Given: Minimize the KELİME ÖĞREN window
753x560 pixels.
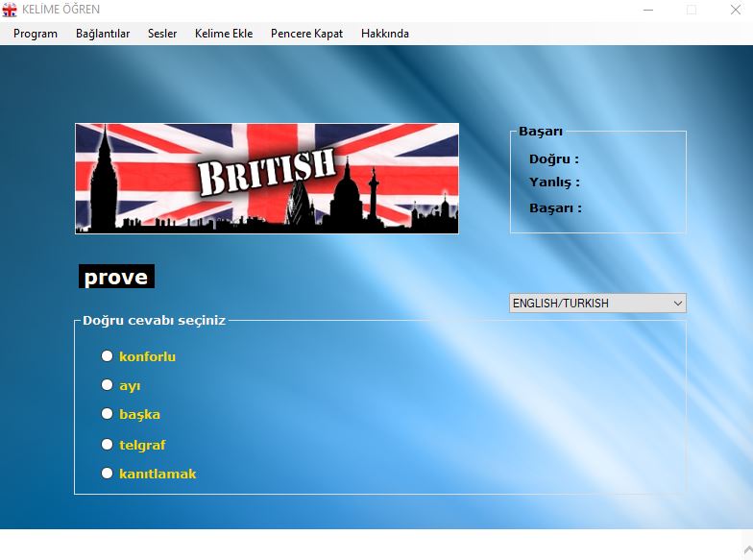Looking at the screenshot, I should tap(648, 10).
